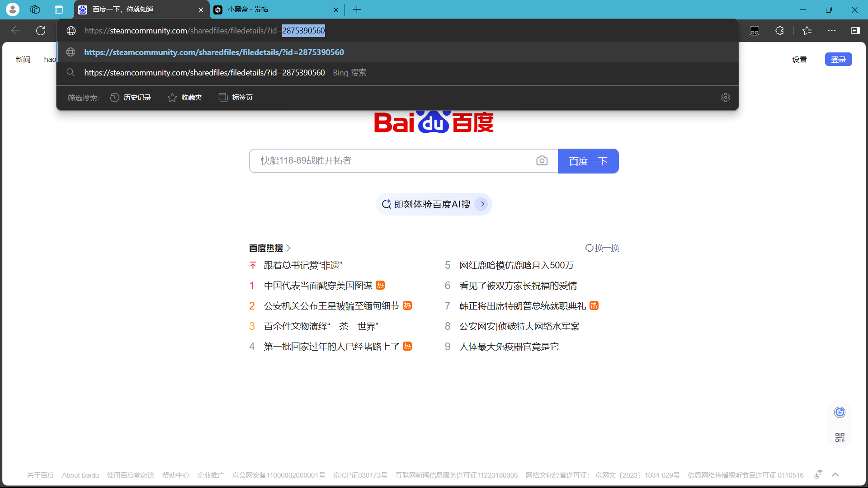Open pinned topic 跟着总书记赏“非遗”
The image size is (868, 488).
303,266
